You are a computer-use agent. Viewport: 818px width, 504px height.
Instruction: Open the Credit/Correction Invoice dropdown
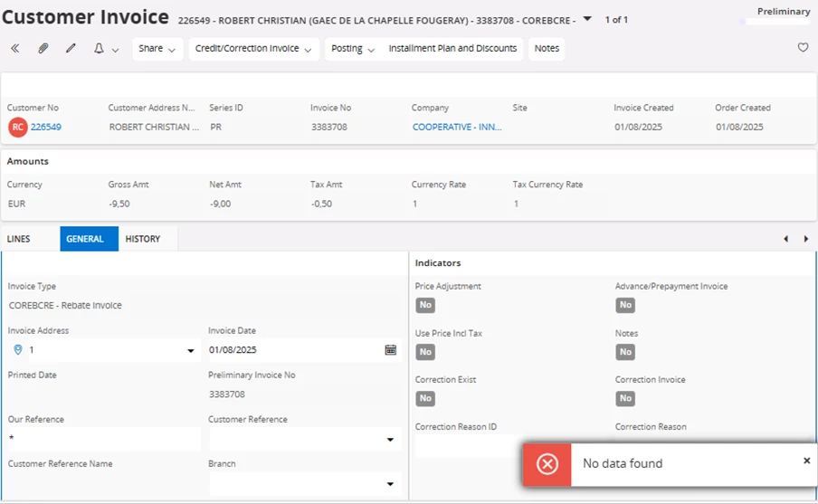coord(253,49)
